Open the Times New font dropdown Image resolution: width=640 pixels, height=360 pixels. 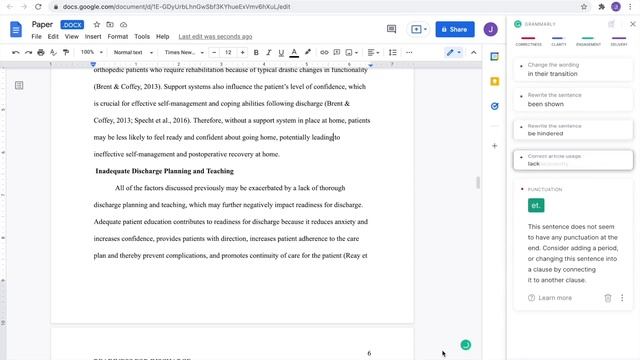[x=184, y=52]
